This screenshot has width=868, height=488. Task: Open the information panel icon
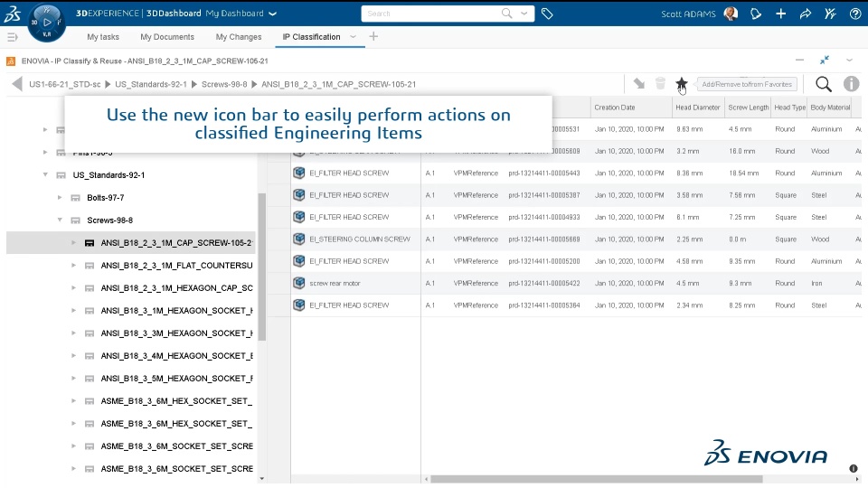[851, 84]
